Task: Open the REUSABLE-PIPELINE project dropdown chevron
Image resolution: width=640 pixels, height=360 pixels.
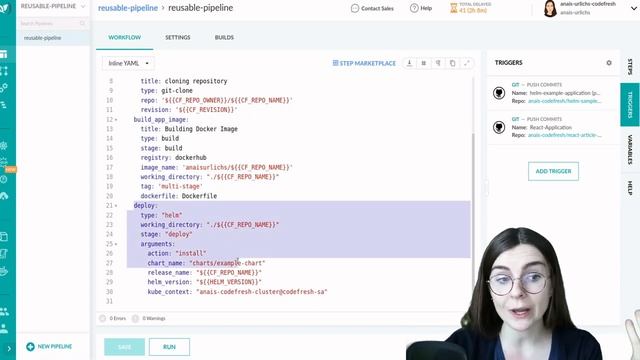Action: pyautogui.click(x=83, y=6)
